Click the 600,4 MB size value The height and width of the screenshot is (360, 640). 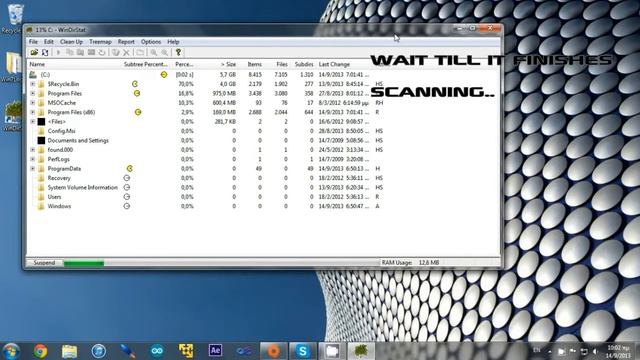tap(224, 102)
